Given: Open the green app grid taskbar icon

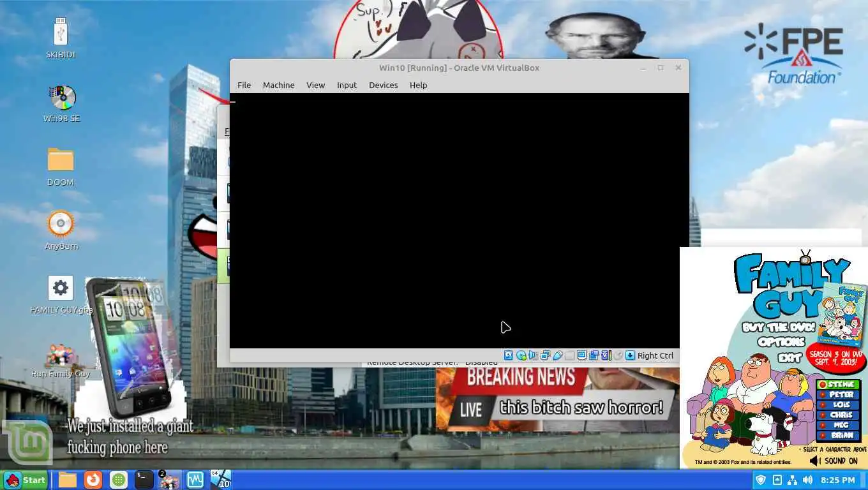Looking at the screenshot, I should click(118, 480).
